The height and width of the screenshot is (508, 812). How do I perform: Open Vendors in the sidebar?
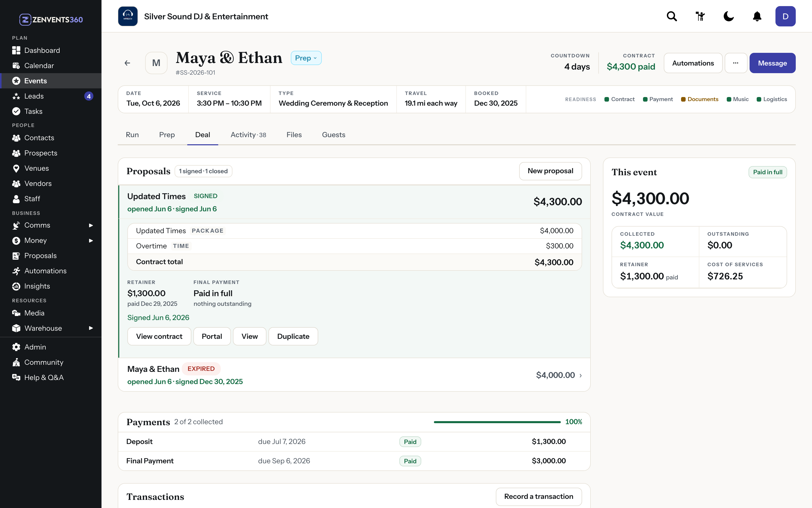coord(51,183)
